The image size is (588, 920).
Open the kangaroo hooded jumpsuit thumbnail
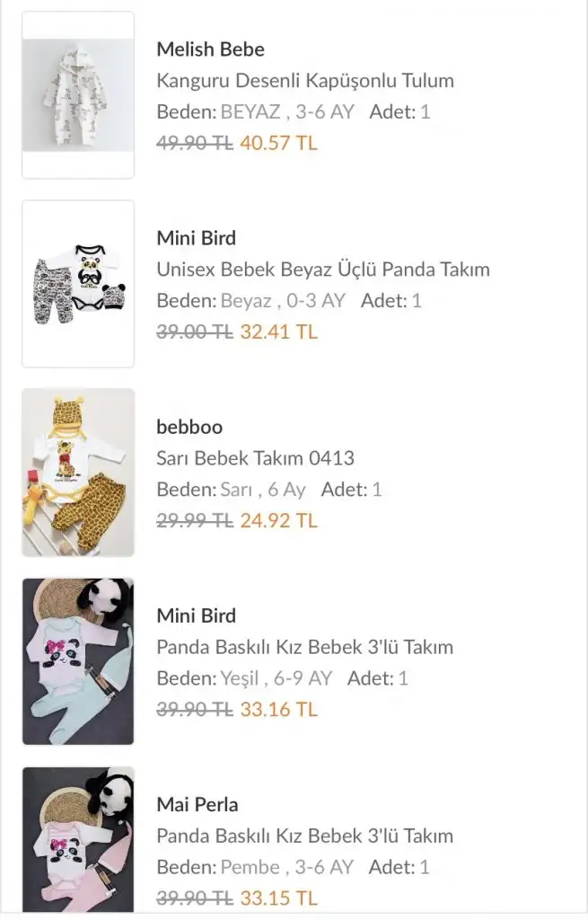pos(78,95)
